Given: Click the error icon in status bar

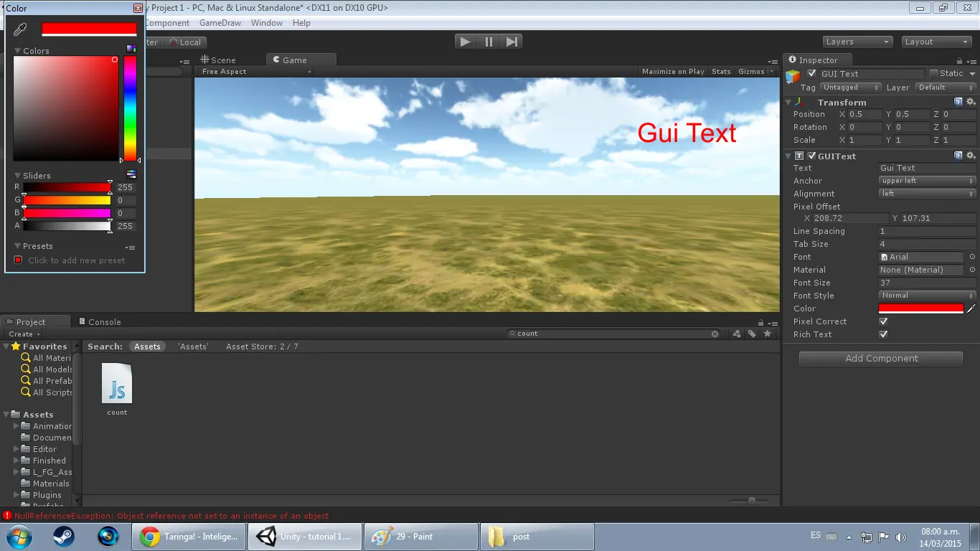Looking at the screenshot, I should [x=8, y=516].
